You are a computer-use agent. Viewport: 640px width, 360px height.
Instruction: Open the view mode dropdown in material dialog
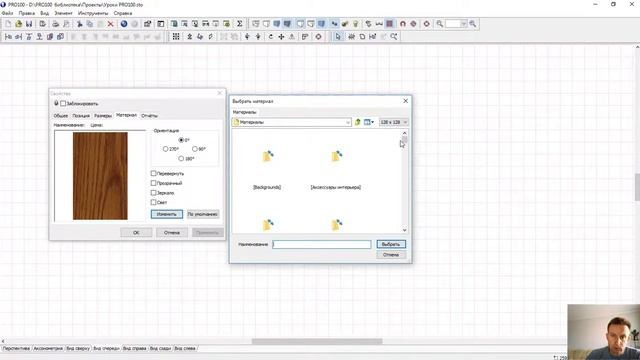(x=369, y=122)
